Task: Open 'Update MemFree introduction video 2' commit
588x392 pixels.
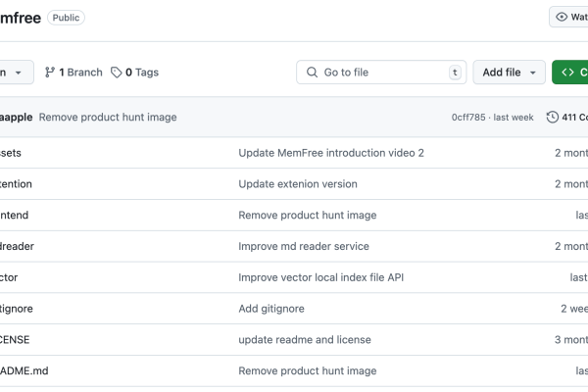Action: click(x=331, y=153)
